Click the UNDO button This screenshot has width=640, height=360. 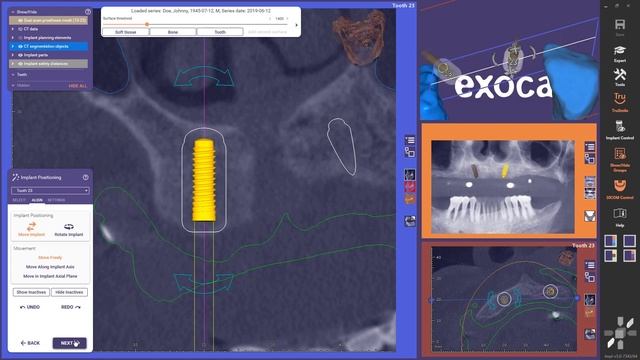(x=30, y=307)
